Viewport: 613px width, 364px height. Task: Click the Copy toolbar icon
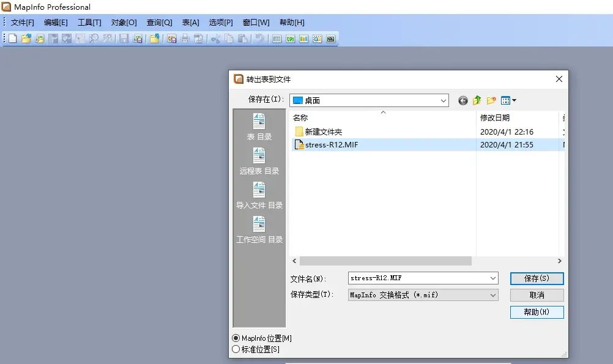(229, 39)
